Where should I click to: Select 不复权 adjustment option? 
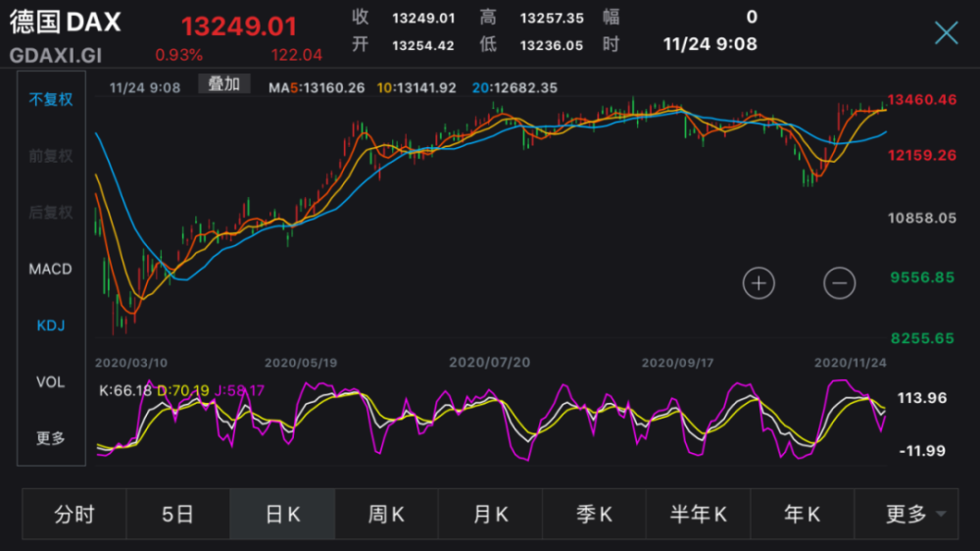point(51,99)
